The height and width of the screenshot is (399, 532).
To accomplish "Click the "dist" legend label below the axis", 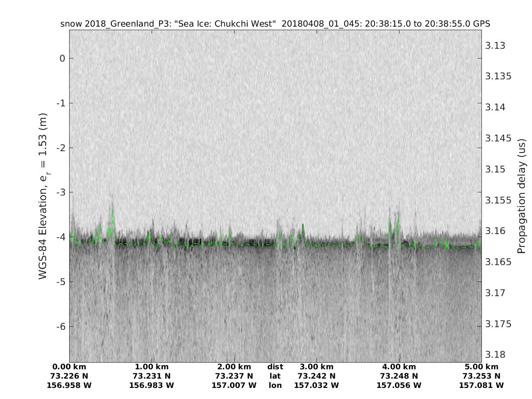I will (275, 367).
